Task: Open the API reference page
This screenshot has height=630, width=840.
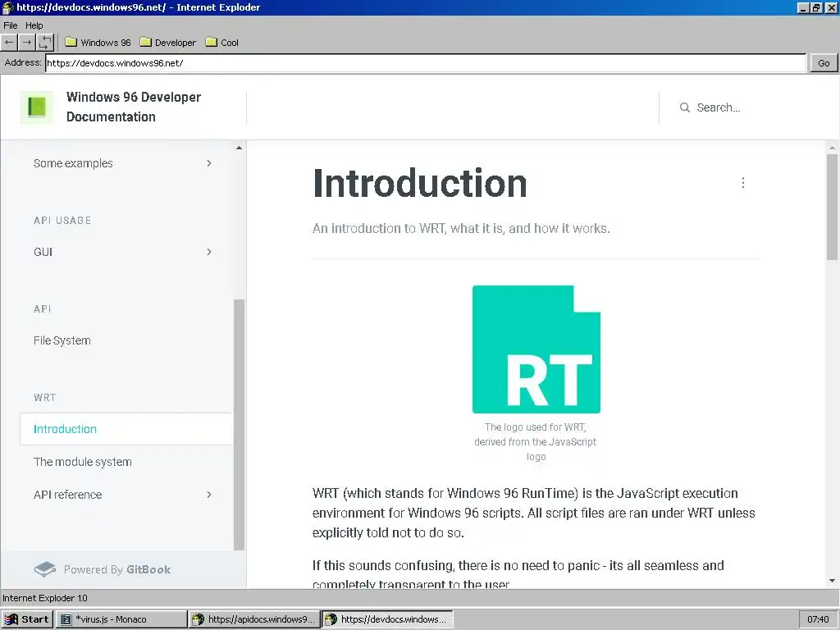Action: click(x=67, y=495)
